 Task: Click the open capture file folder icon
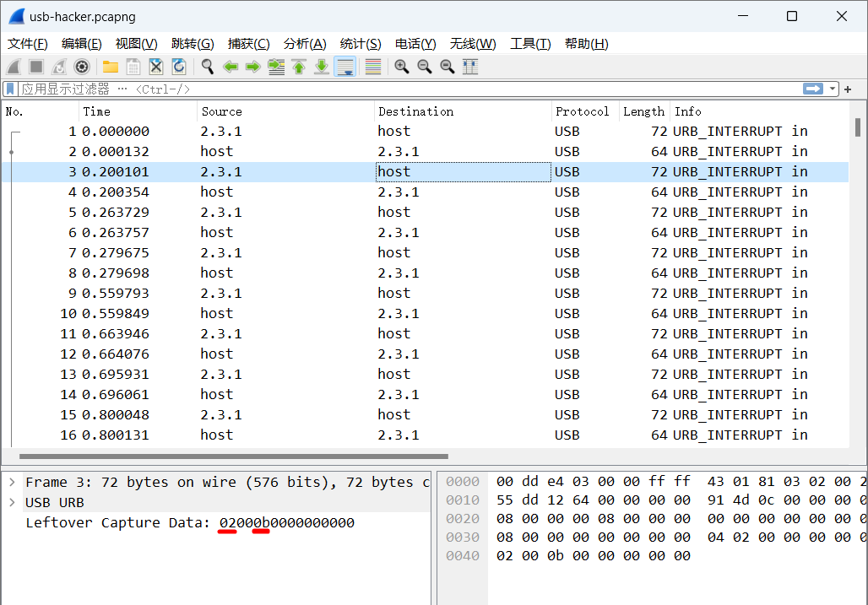point(111,67)
